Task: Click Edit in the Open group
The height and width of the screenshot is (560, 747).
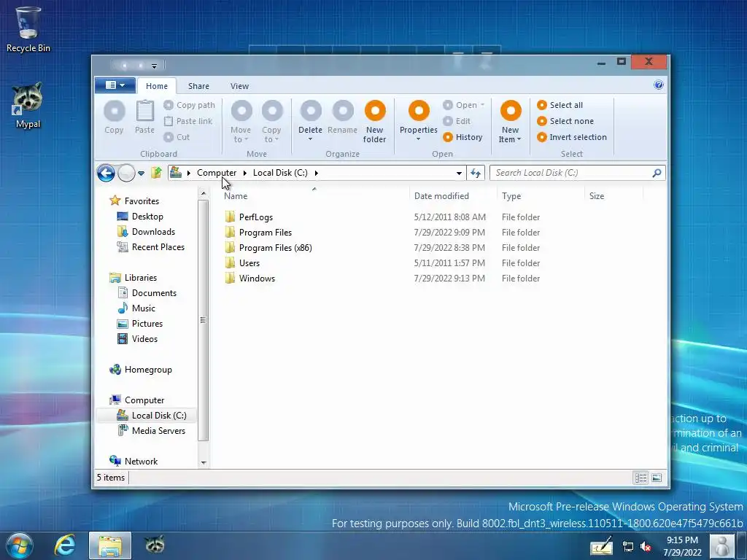Action: click(457, 121)
